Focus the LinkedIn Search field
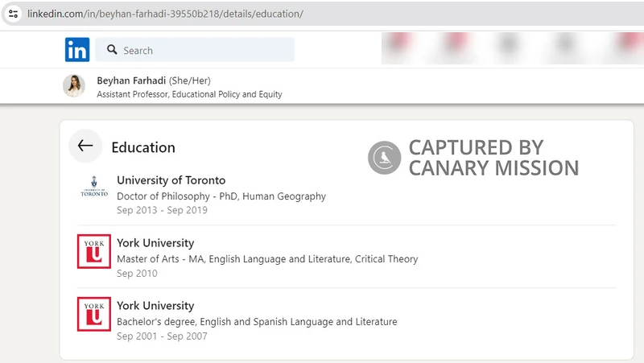Screen dimensions: 644x363 tap(195, 50)
